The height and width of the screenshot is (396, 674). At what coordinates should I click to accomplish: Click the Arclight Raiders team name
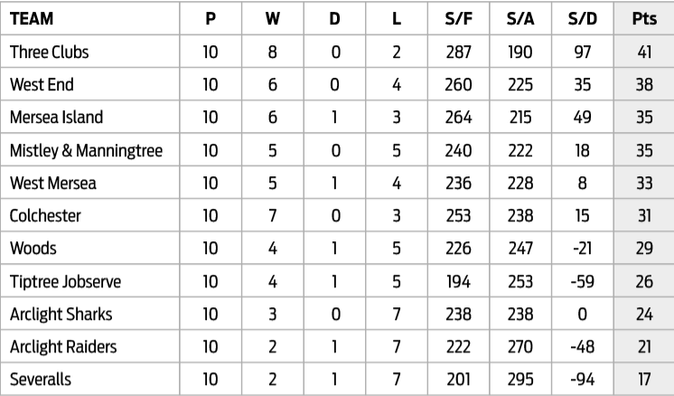tap(63, 347)
